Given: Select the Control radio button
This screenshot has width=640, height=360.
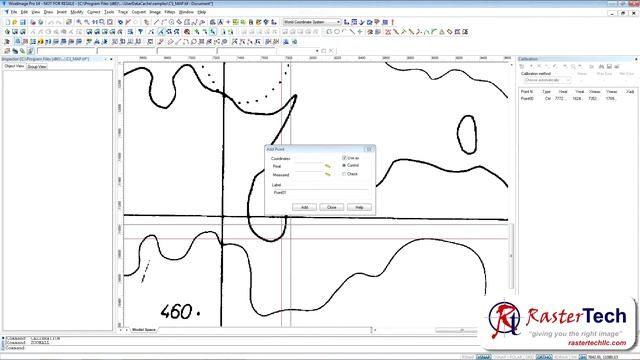Looking at the screenshot, I should click(344, 165).
